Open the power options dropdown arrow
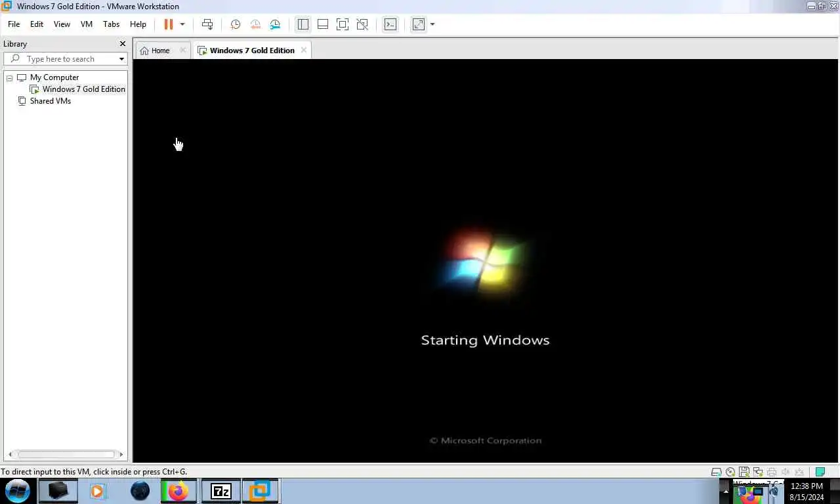 [182, 24]
